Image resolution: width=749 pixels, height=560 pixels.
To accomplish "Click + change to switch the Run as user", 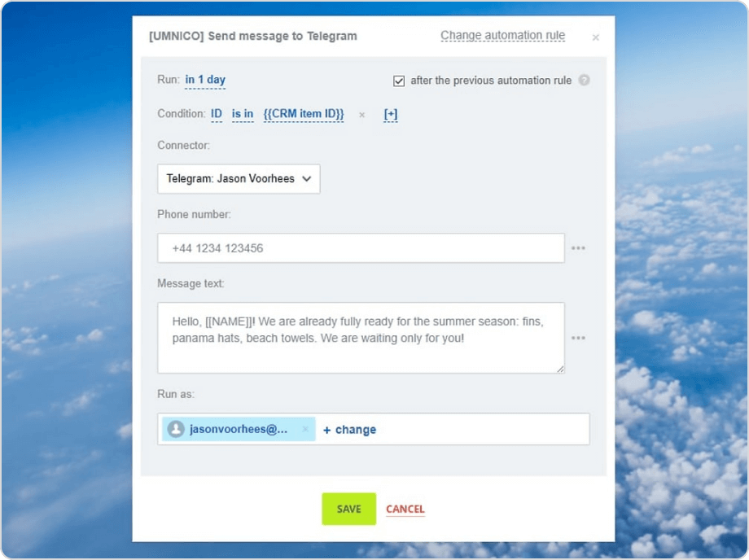I will (x=349, y=429).
